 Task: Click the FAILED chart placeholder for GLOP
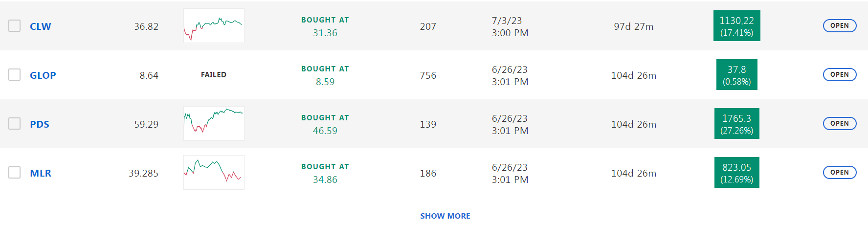(x=214, y=75)
